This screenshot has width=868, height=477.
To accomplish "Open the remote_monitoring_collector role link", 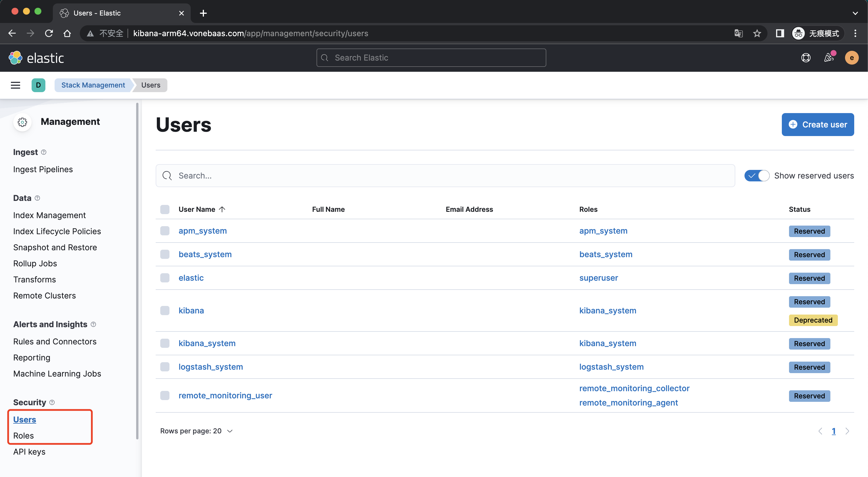I will (634, 389).
